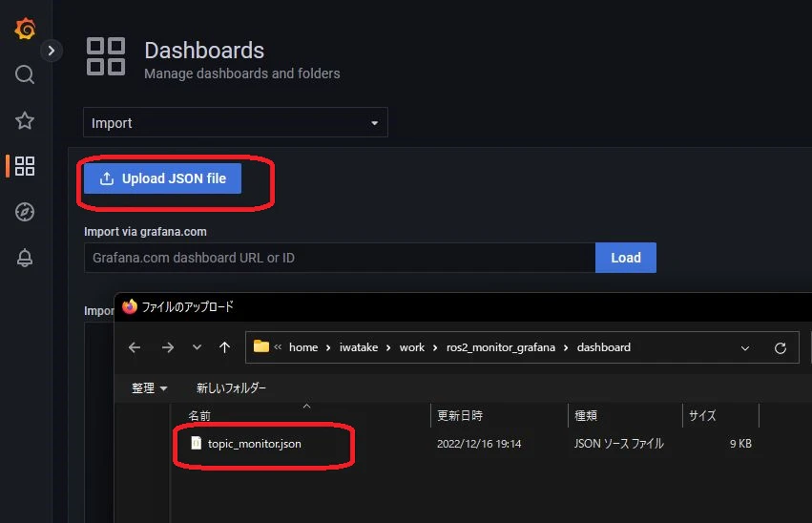812x523 pixels.
Task: Expand chevron after ros2_monitor_grafana breadcrumb
Action: point(566,348)
